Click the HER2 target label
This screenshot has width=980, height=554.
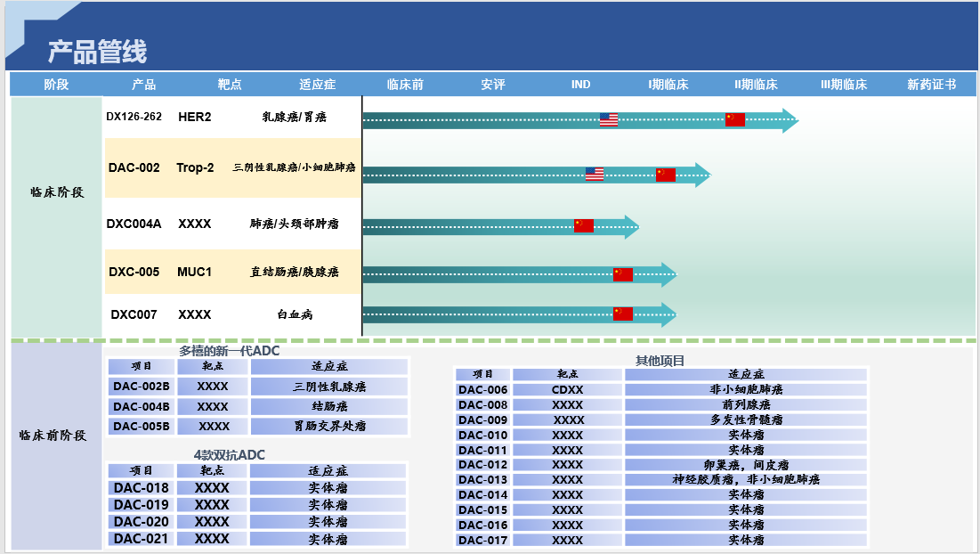pos(195,117)
